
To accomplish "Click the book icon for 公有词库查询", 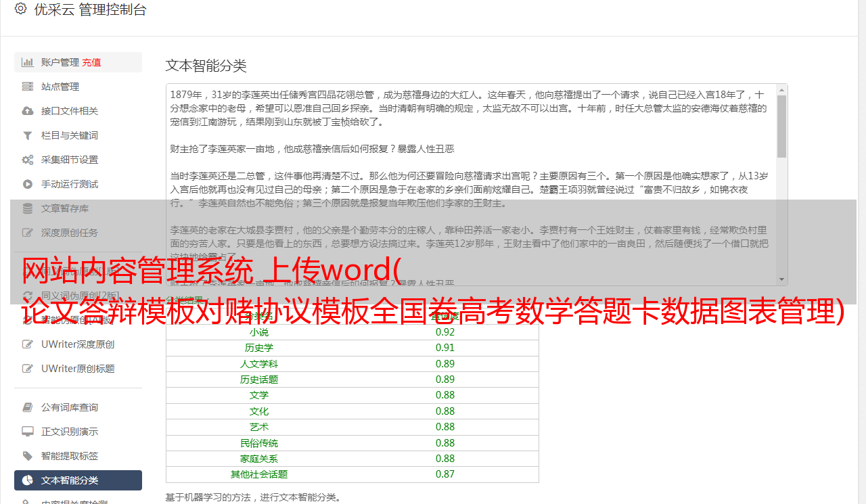I will [x=28, y=407].
